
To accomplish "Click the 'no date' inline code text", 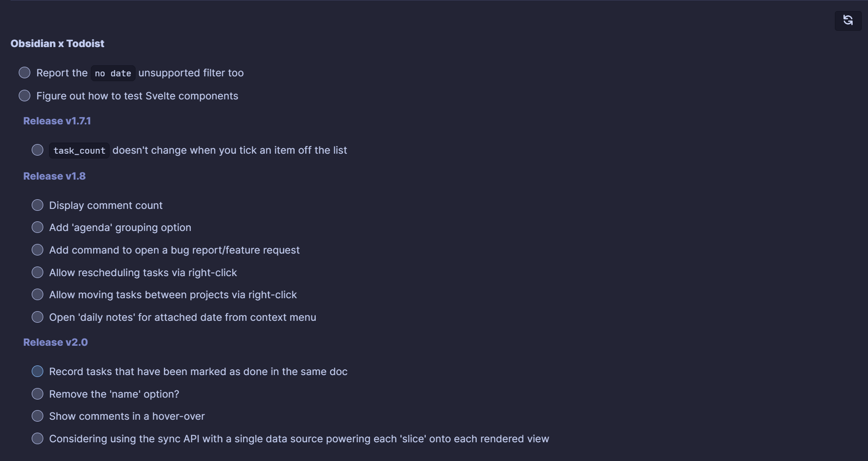I will (x=113, y=73).
